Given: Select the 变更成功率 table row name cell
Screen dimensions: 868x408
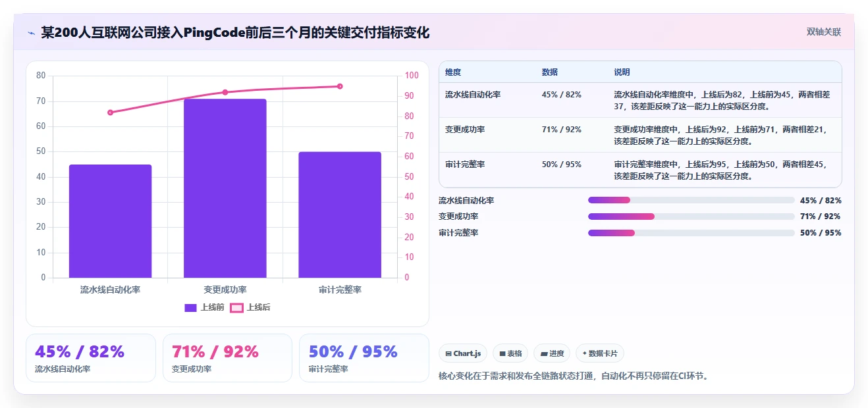Looking at the screenshot, I should pos(465,130).
